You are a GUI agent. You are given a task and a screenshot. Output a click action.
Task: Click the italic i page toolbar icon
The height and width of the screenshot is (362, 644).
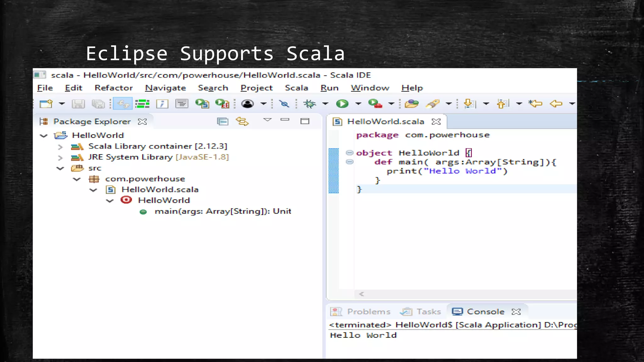click(x=162, y=104)
